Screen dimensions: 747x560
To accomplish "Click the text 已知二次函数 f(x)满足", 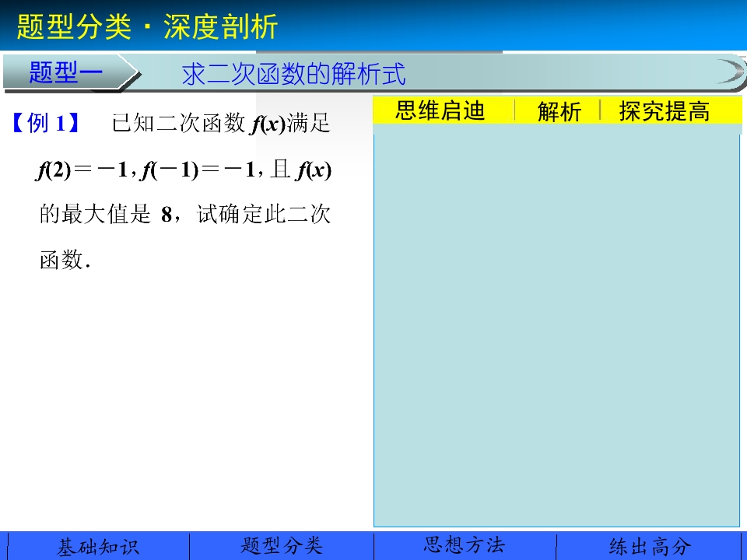I will coord(221,123).
